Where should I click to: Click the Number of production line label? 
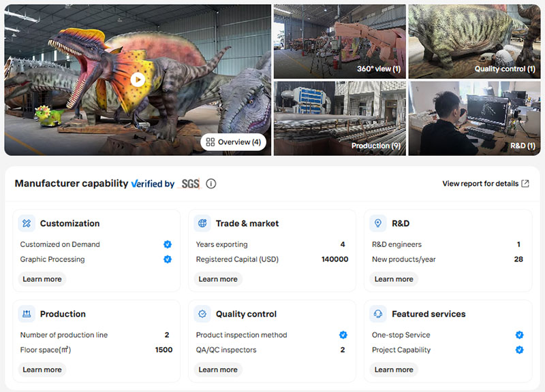[x=64, y=335]
